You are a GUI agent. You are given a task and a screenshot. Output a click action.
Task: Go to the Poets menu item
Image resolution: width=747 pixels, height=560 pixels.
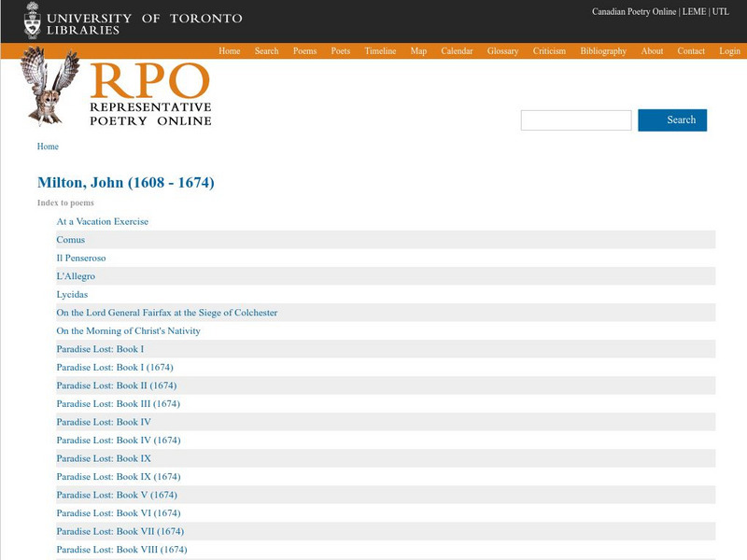pos(341,51)
